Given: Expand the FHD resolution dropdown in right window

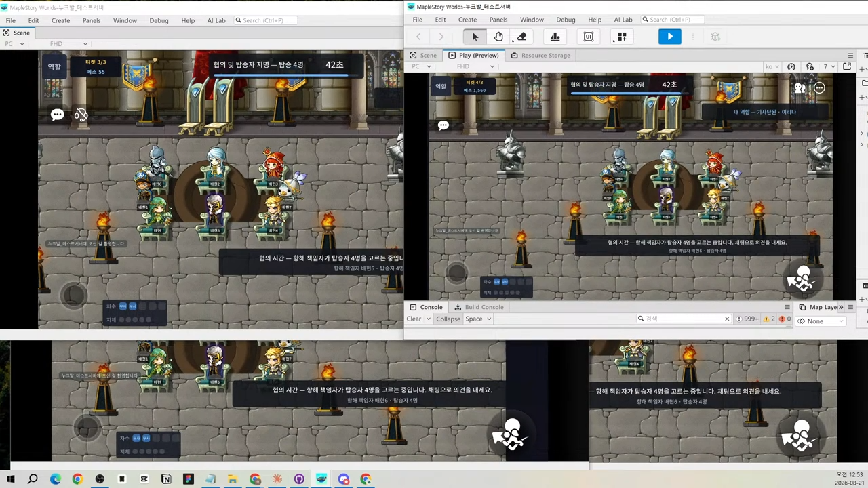Looking at the screenshot, I should (x=475, y=66).
